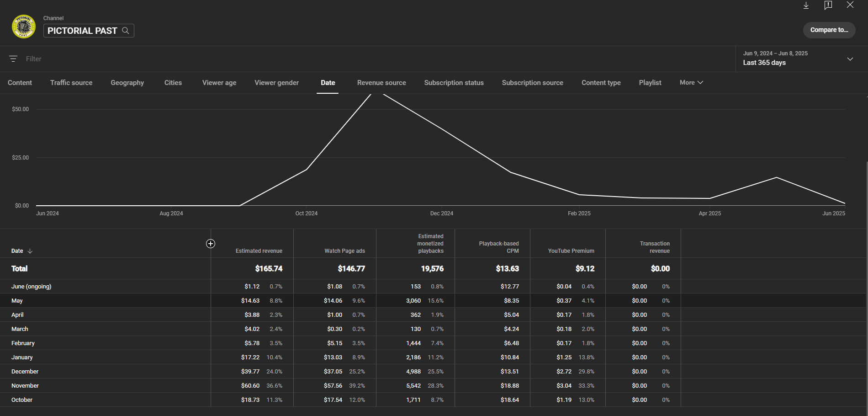Screen dimensions: 868x416
Task: Click the PICTORIAL PAST channel avatar
Action: (24, 27)
